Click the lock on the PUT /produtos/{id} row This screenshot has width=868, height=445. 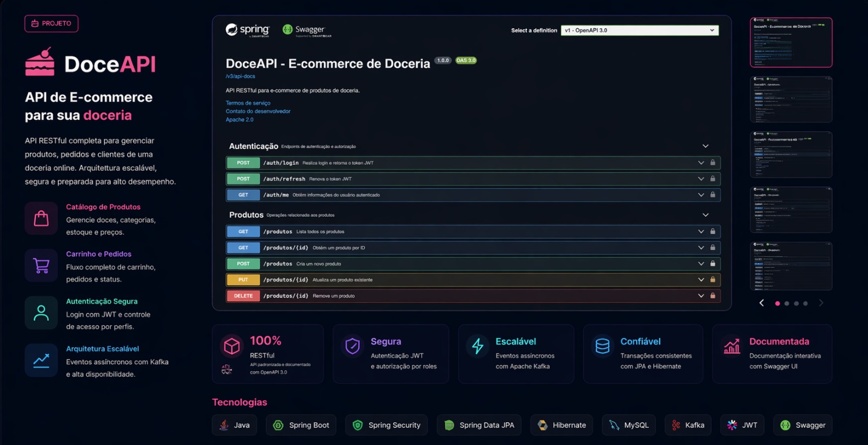pyautogui.click(x=713, y=280)
